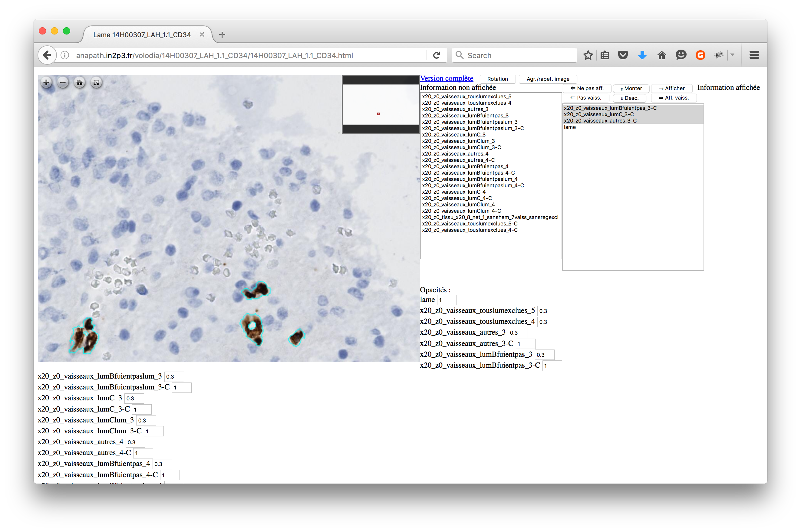Viewport: 801px width, 532px height.
Task: Open the Version complète link
Action: tap(446, 78)
